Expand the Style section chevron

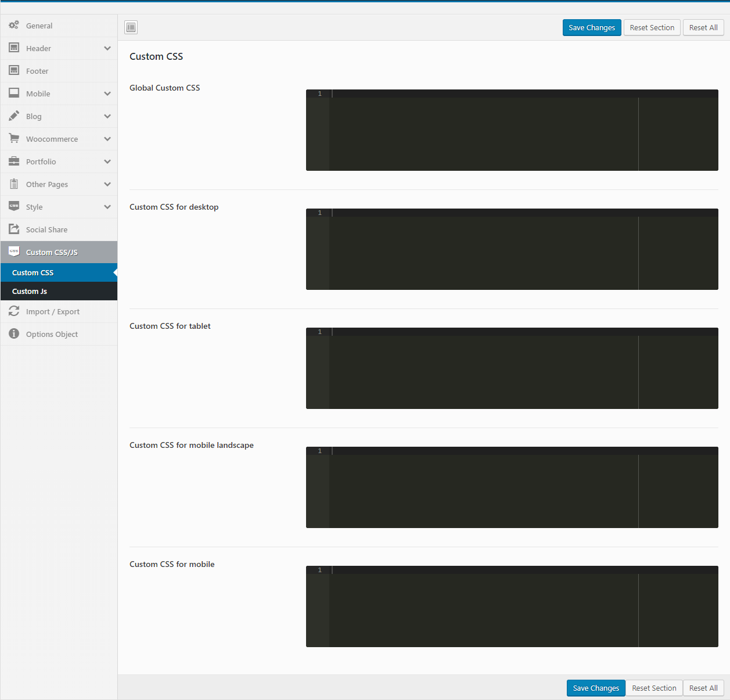pyautogui.click(x=107, y=207)
